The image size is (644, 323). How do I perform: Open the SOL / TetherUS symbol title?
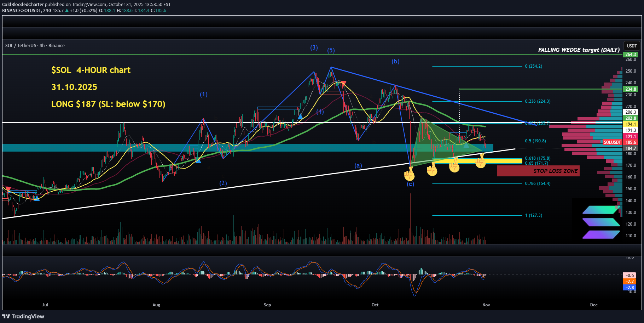pyautogui.click(x=35, y=45)
